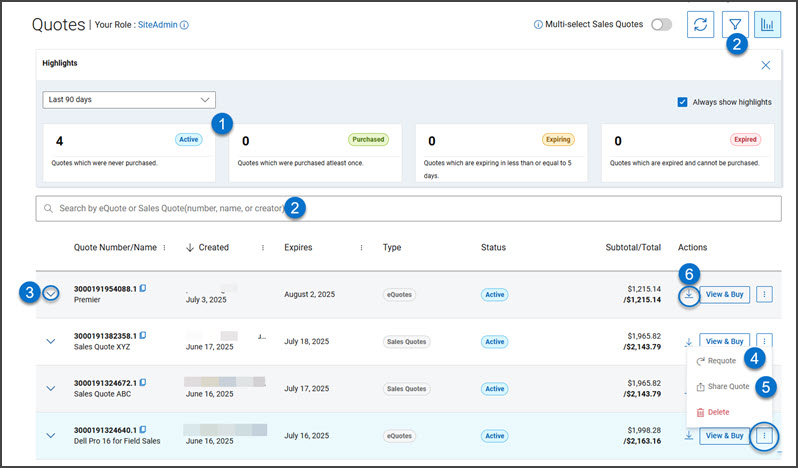Expand the Sales Quote ABC row

52,388
